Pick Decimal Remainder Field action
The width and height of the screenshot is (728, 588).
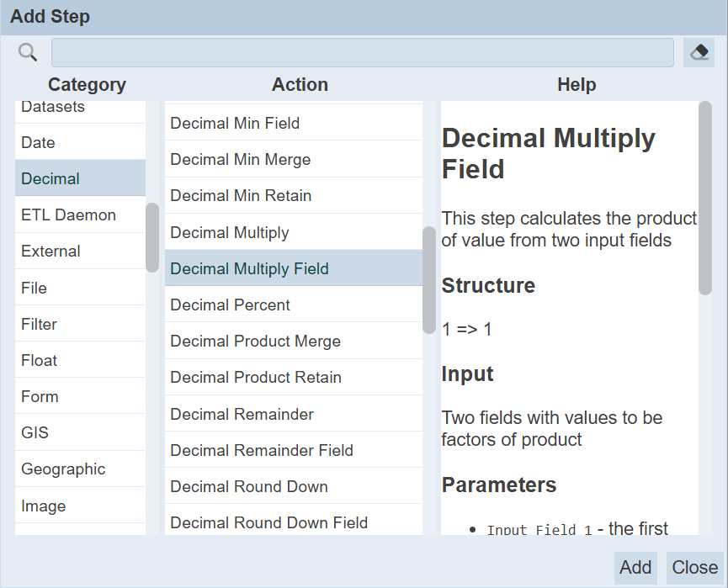pyautogui.click(x=294, y=450)
